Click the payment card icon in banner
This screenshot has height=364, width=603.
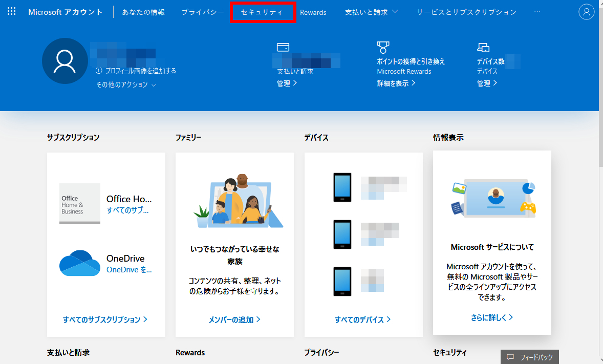pyautogui.click(x=283, y=47)
